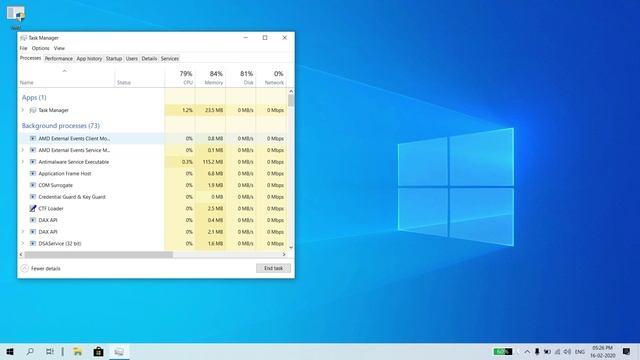Switch to the Performance tab
This screenshot has height=360, width=640.
tap(58, 59)
